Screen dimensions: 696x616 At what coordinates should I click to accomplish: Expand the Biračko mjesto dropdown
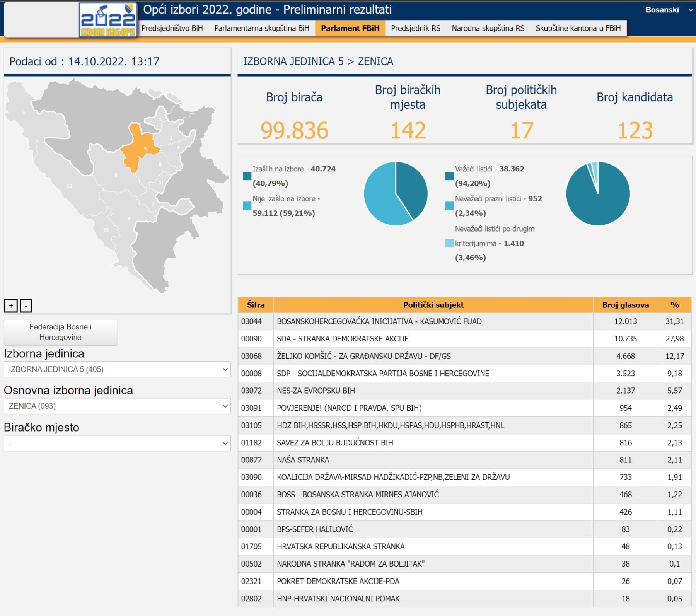click(117, 443)
